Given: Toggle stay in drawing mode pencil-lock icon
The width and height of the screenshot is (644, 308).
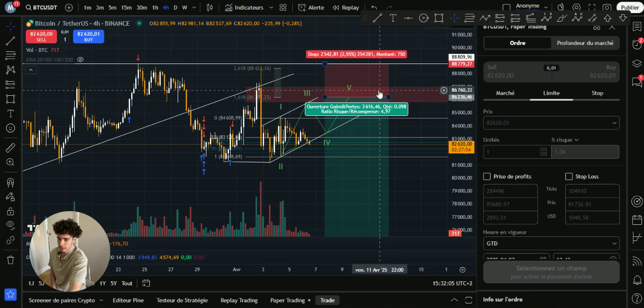Looking at the screenshot, I should (x=10, y=197).
